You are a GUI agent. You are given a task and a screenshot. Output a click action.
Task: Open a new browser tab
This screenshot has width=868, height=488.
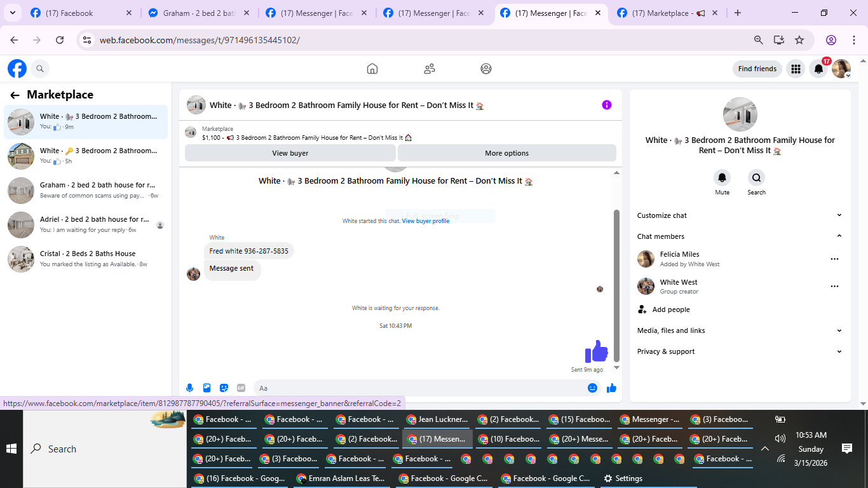738,13
